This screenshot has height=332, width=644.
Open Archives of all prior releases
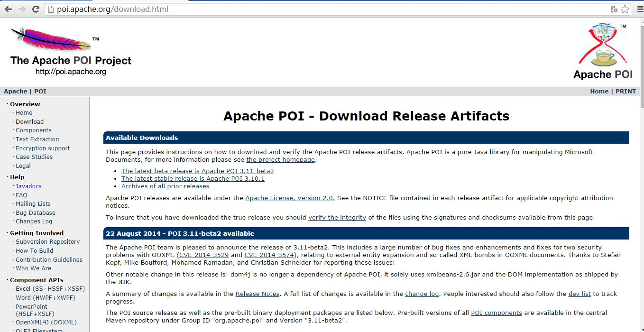pos(165,186)
